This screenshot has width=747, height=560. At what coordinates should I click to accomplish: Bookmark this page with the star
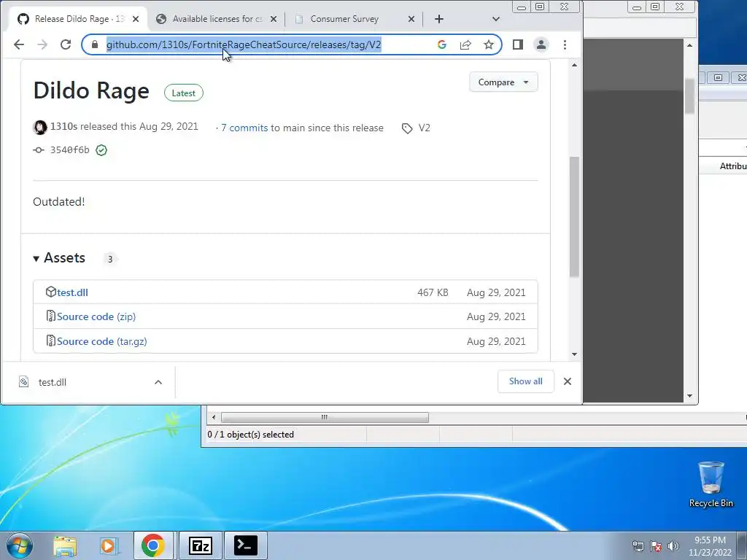point(489,44)
